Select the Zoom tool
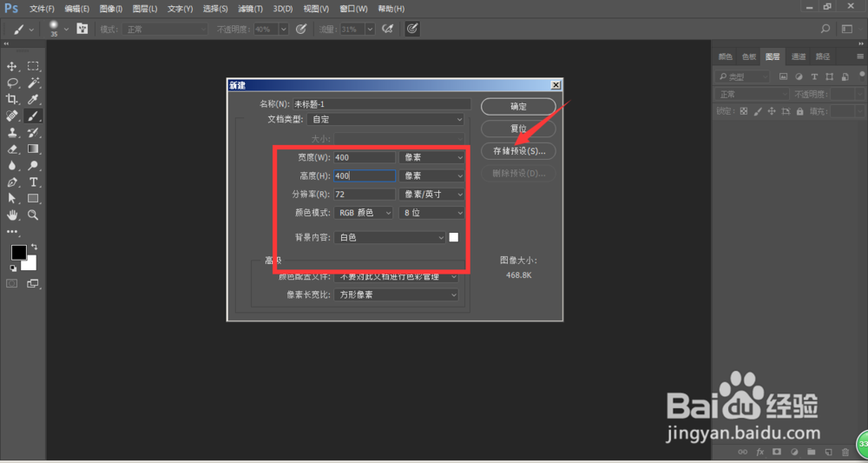This screenshot has width=868, height=463. click(x=33, y=215)
